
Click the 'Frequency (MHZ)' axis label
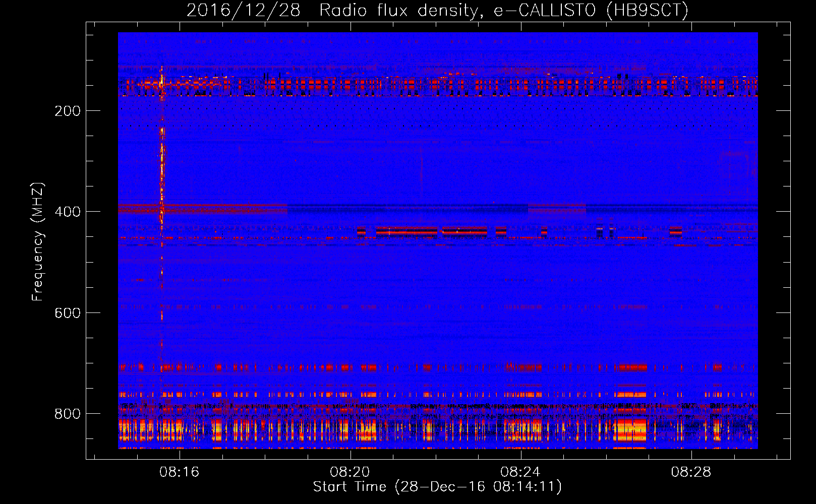pos(38,242)
